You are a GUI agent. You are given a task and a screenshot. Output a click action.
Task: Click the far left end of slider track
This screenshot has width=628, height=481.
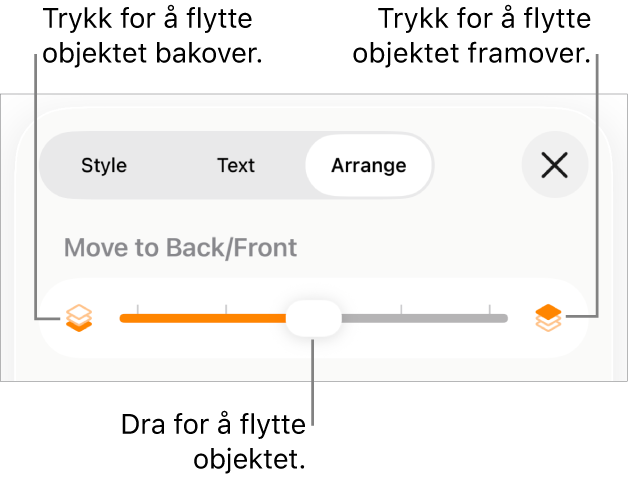pos(123,319)
